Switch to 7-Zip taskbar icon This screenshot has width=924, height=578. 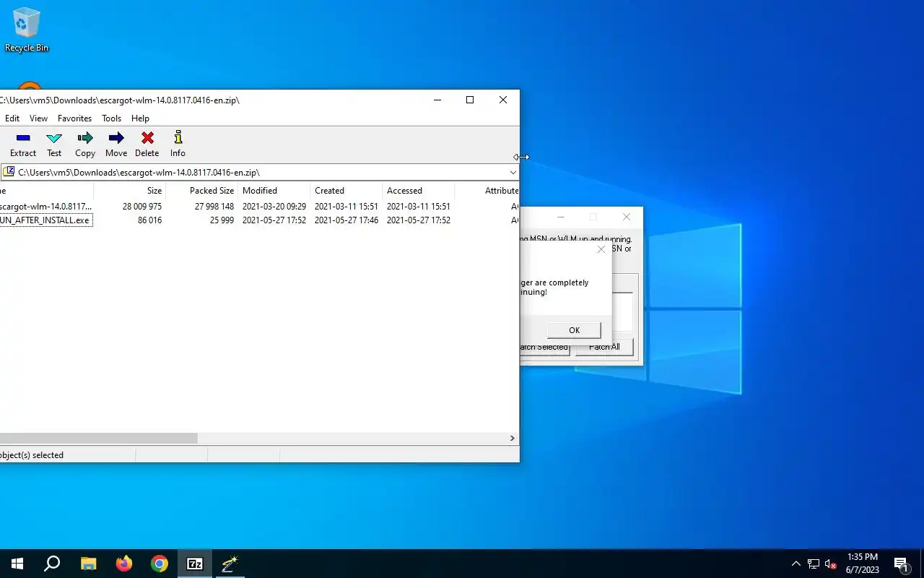[195, 564]
